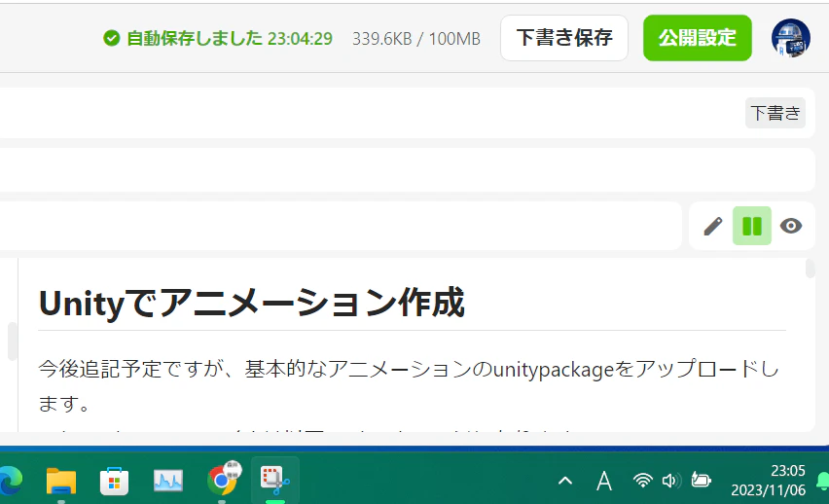Open Microsoft Edge from the taskbar
This screenshot has height=504, width=829.
[x=11, y=481]
